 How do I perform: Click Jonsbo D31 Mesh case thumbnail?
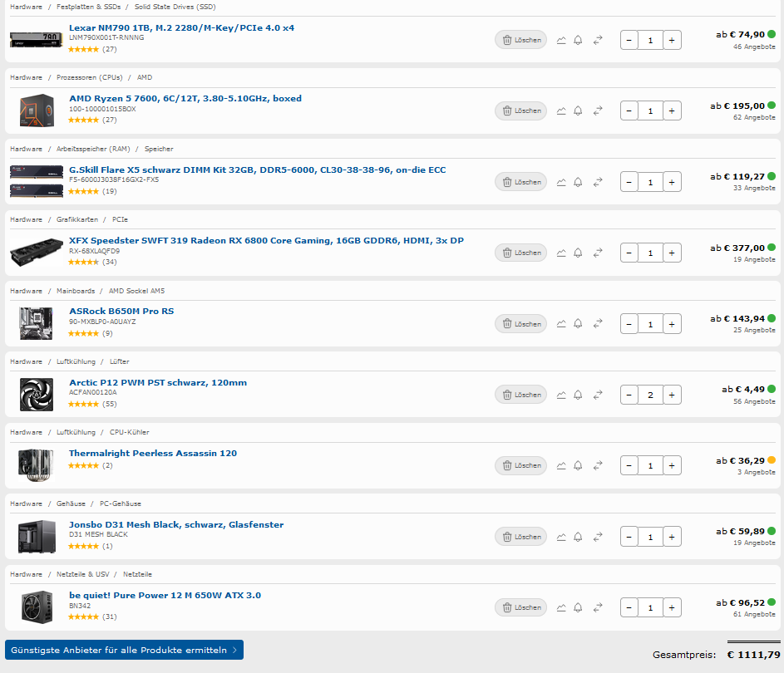(x=37, y=537)
